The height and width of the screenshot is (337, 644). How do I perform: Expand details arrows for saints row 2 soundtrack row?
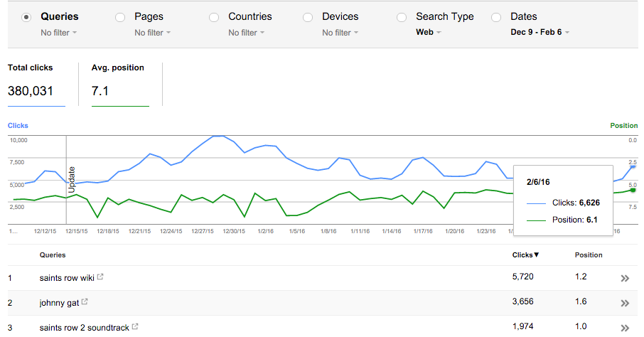[x=625, y=328]
